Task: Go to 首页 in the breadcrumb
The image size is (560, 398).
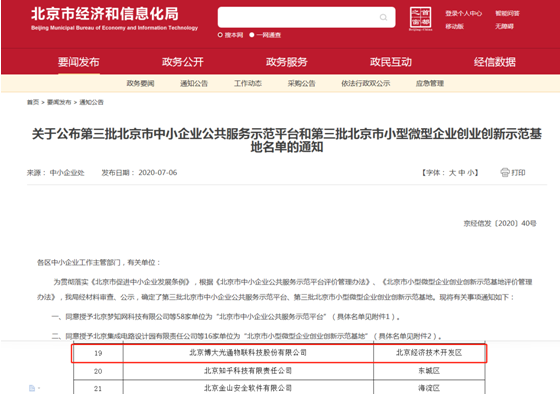Action: [x=33, y=102]
